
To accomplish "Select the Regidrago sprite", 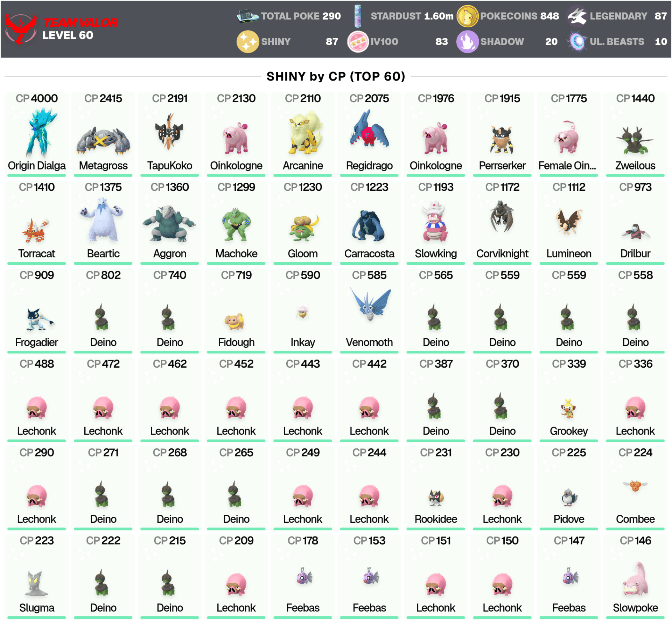I will tap(369, 129).
